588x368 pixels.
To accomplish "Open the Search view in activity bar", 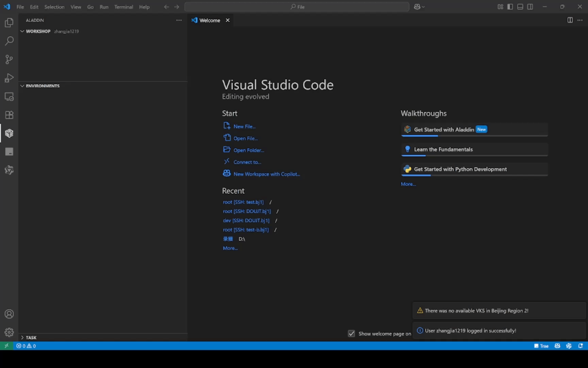I will point(9,41).
